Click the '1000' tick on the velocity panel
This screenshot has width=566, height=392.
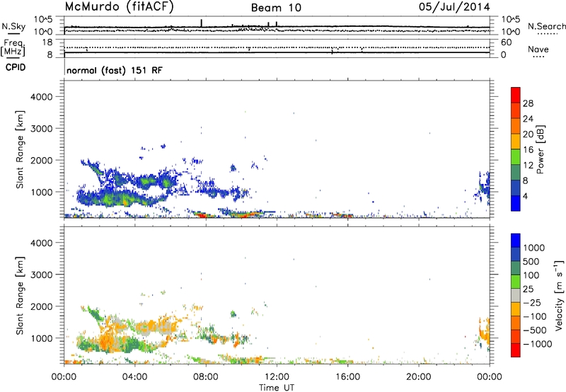(x=41, y=338)
